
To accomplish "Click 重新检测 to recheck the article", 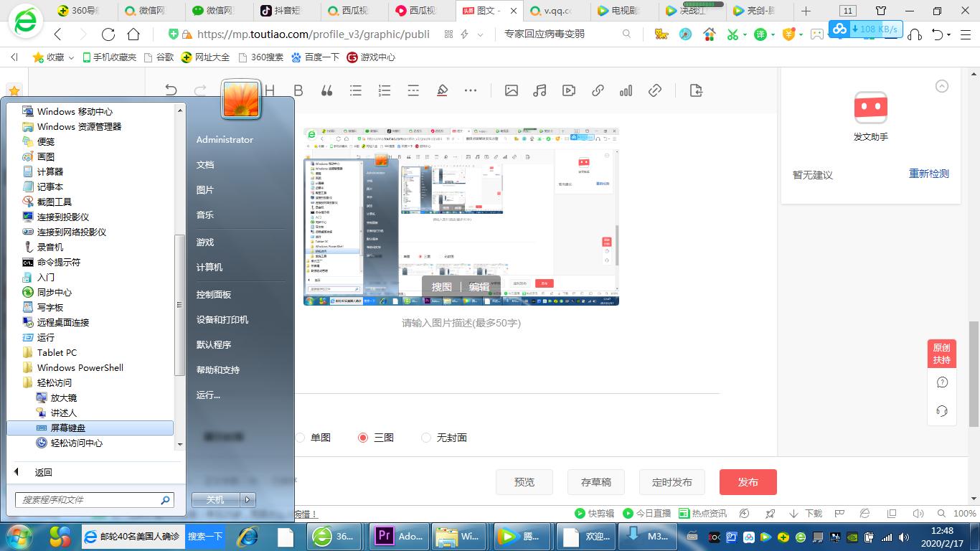I will click(930, 174).
